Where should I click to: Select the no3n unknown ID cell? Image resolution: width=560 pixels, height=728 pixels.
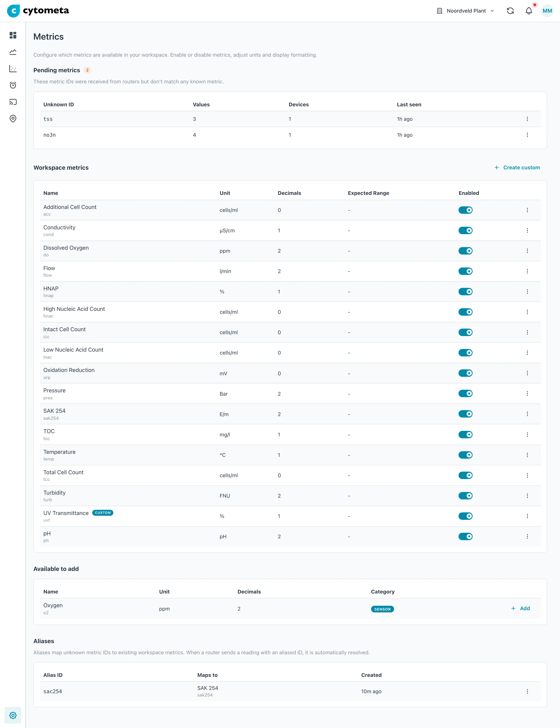tap(49, 135)
